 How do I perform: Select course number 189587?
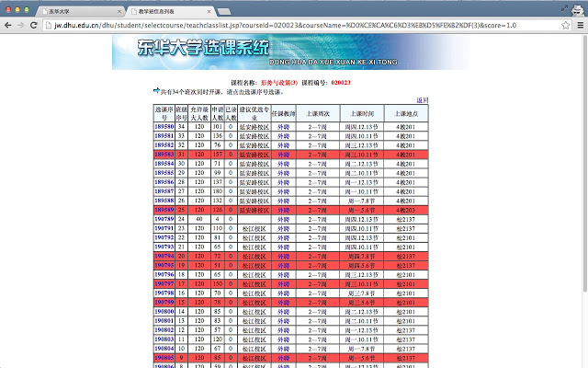[164, 191]
